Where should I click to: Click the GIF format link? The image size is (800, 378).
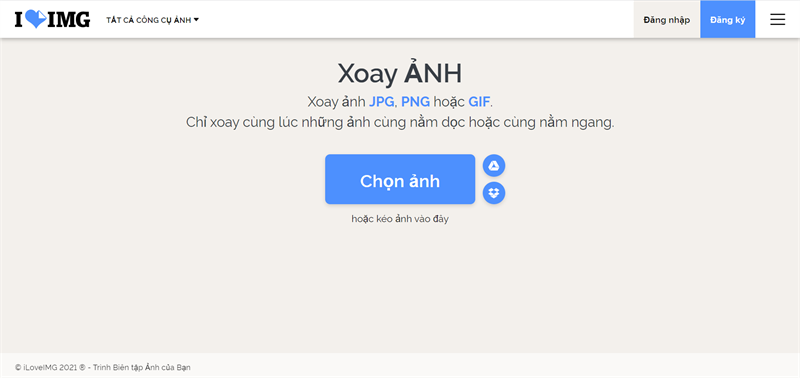coord(479,102)
